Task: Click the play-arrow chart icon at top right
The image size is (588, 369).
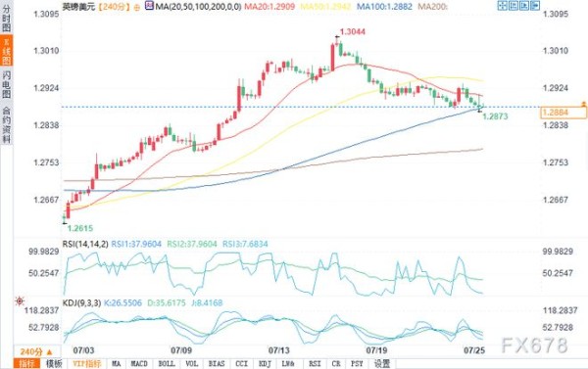Action: pyautogui.click(x=524, y=6)
